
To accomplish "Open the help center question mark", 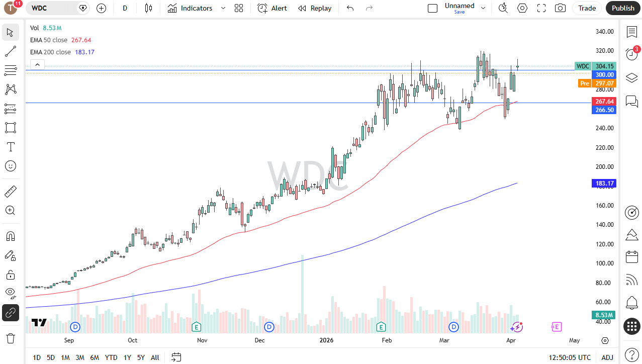I will coord(631,354).
